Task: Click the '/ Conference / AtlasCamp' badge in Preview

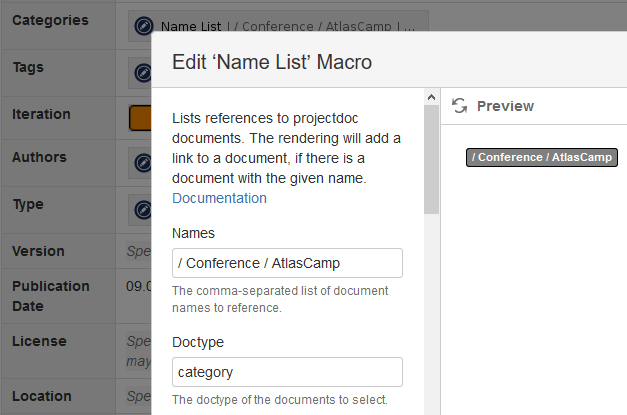Action: coord(543,157)
